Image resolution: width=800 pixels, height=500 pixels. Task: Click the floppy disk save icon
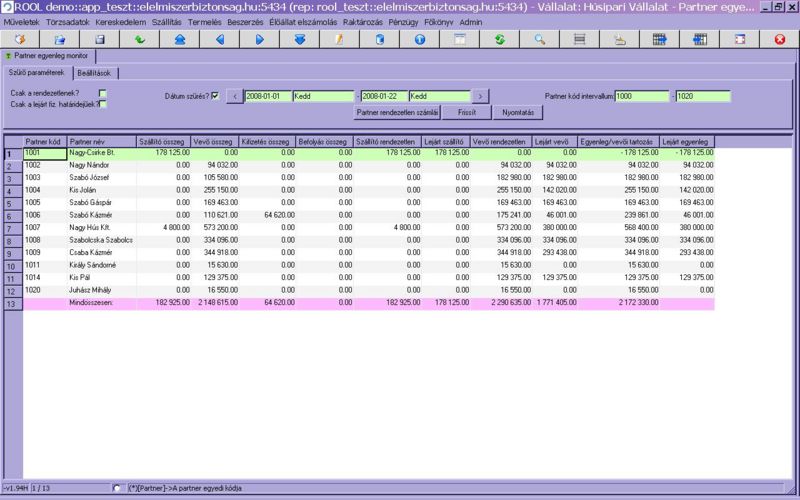[x=99, y=40]
